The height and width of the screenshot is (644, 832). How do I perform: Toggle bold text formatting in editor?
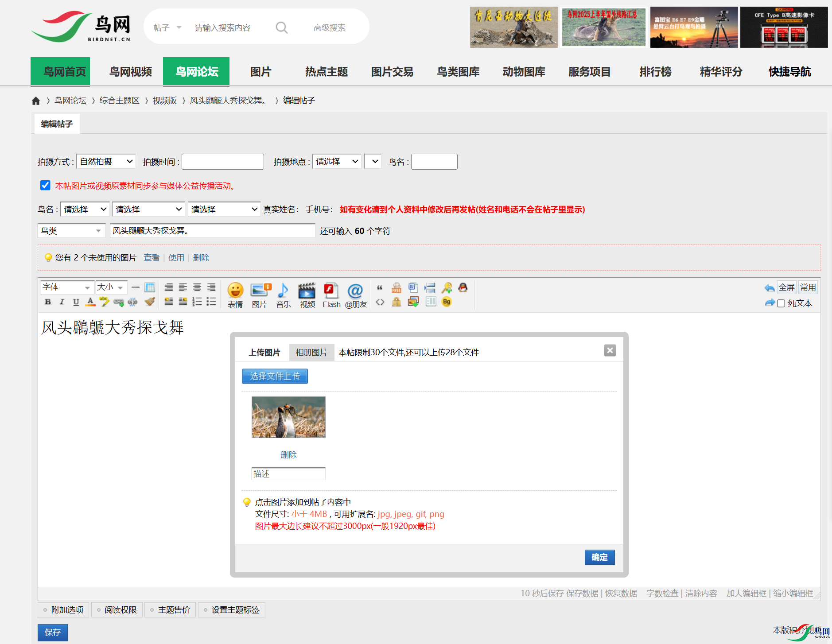coord(48,302)
